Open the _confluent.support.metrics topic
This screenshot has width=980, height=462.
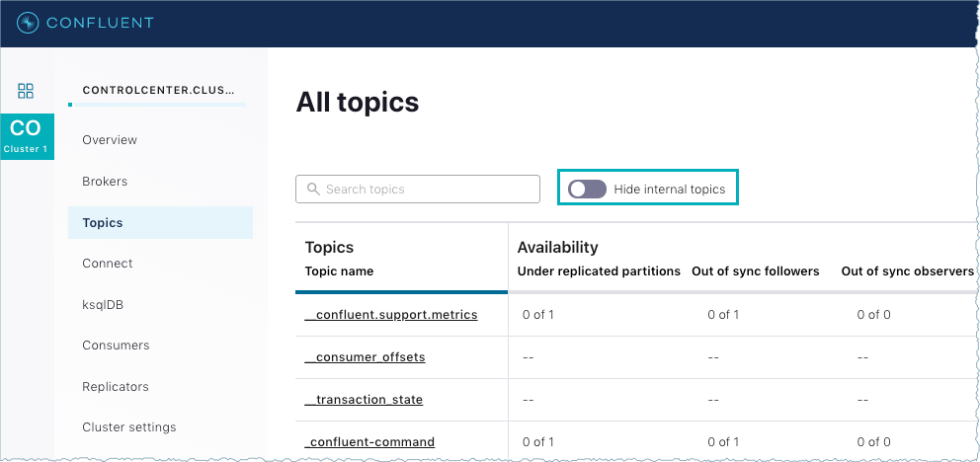[391, 315]
